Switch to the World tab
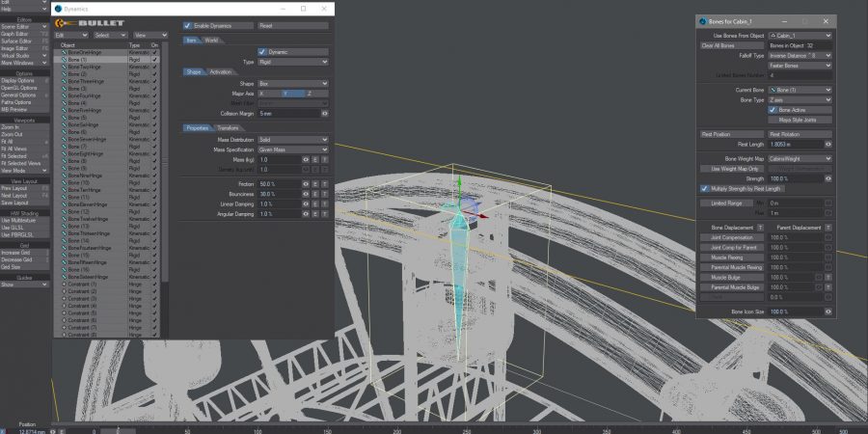Screen dimensions: 868x434 pos(211,41)
